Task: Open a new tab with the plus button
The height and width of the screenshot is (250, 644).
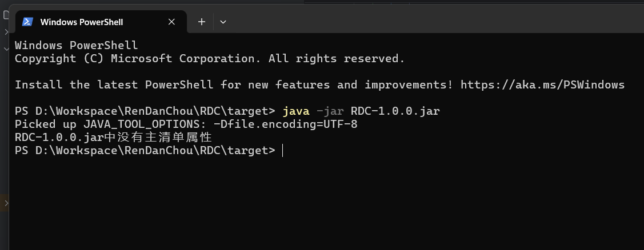Action: point(201,22)
